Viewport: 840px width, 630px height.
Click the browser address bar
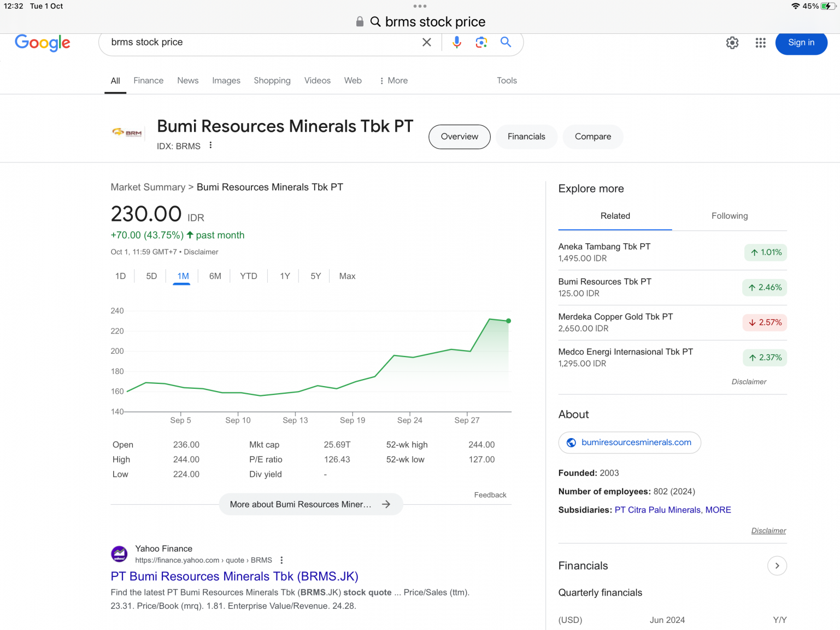pyautogui.click(x=420, y=22)
